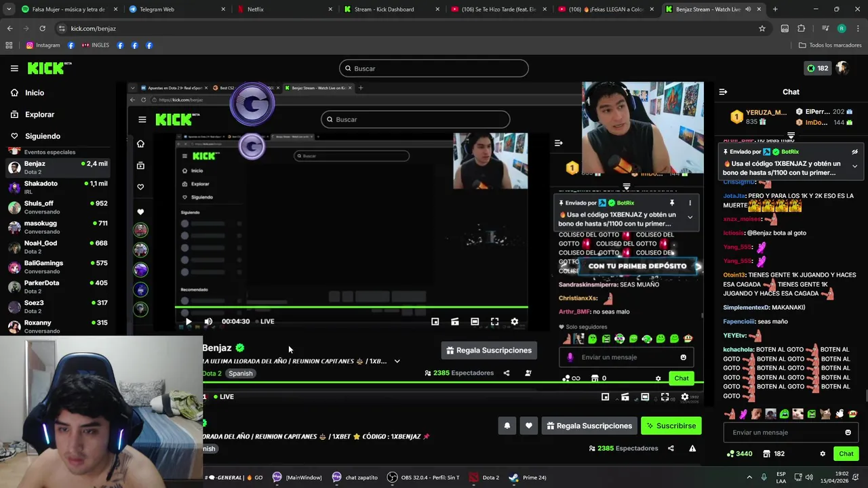Image resolution: width=868 pixels, height=488 pixels.
Task: Open the user avatar menu on Kick
Action: pos(842,68)
